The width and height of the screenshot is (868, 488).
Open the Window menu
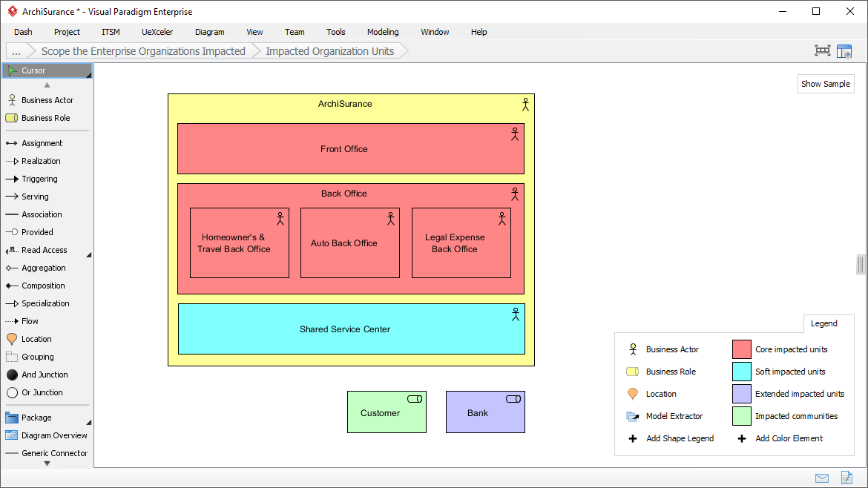[435, 32]
